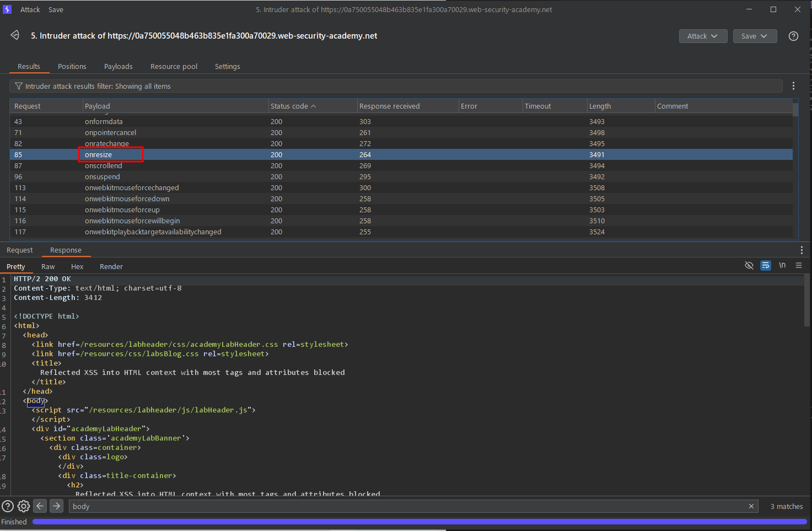Click the 3 matches search count
812x531 pixels.
point(787,506)
